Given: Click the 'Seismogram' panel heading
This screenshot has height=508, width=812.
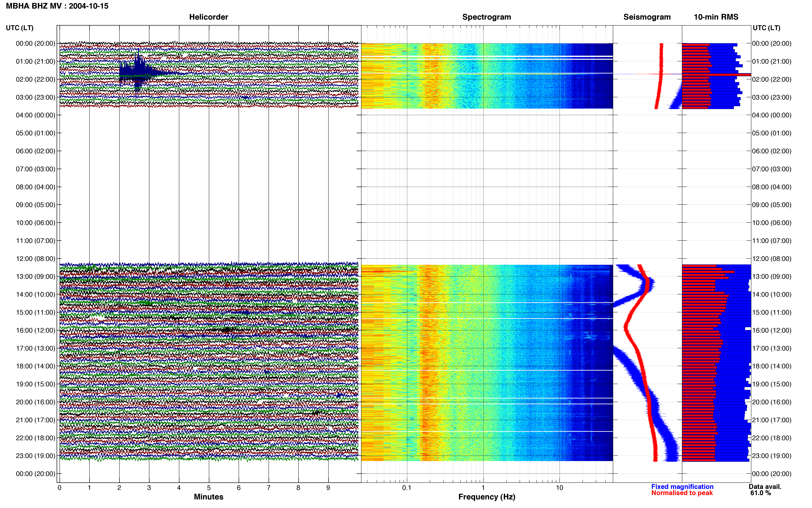Looking at the screenshot, I should click(647, 17).
